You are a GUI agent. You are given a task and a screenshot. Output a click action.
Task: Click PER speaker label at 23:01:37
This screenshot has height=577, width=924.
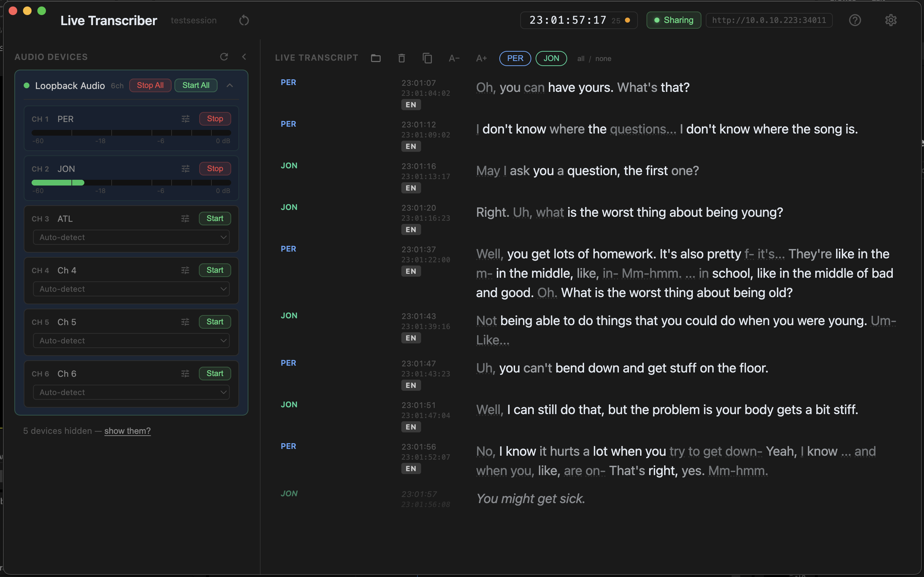288,249
